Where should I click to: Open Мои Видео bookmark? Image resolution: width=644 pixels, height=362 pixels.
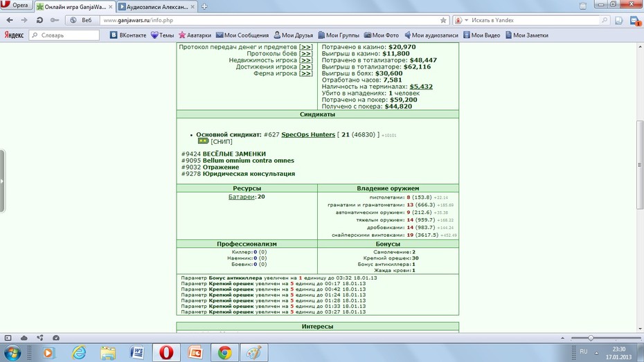(x=482, y=35)
